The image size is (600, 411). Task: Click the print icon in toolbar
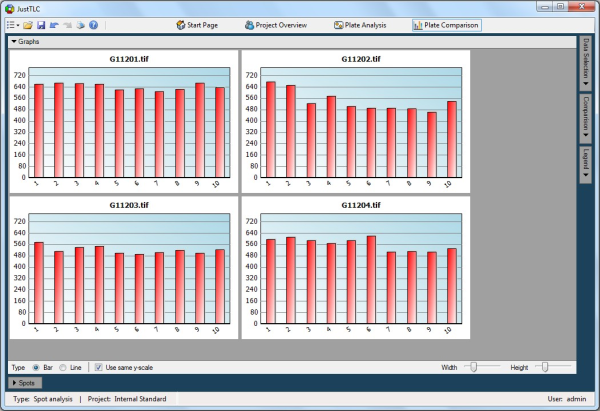click(x=80, y=25)
